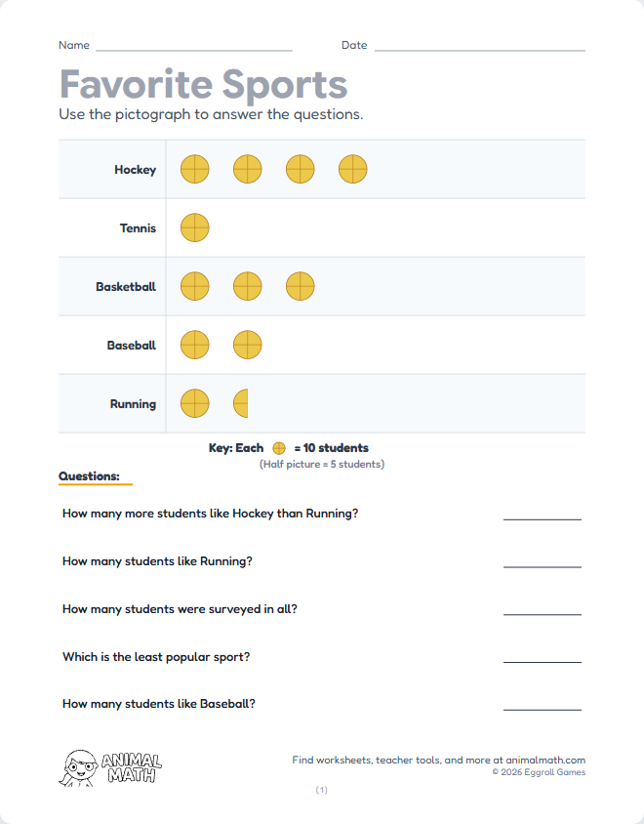Click the Animal Math mascot logo
This screenshot has height=824, width=644.
pos(111,768)
